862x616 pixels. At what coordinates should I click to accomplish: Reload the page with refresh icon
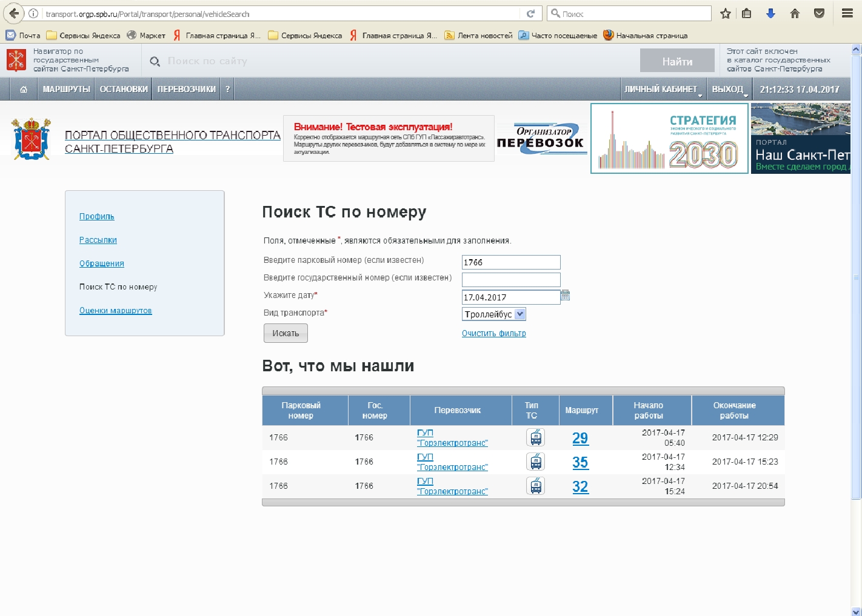(530, 13)
